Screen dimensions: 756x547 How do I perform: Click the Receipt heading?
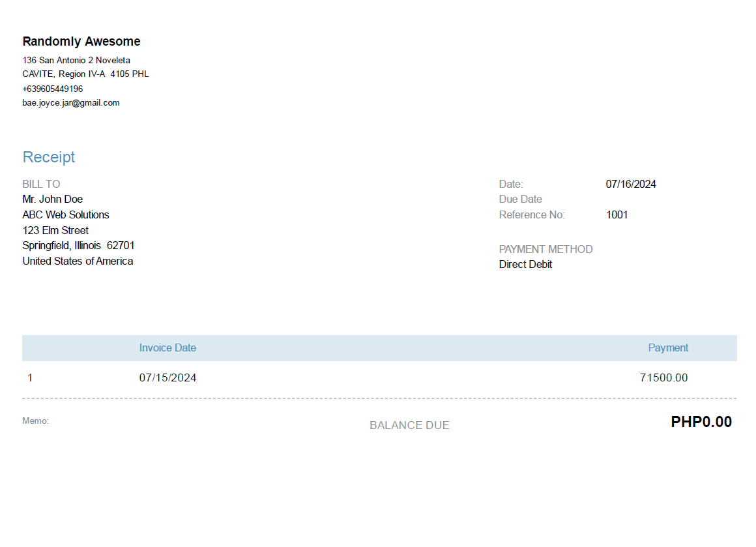click(x=49, y=157)
